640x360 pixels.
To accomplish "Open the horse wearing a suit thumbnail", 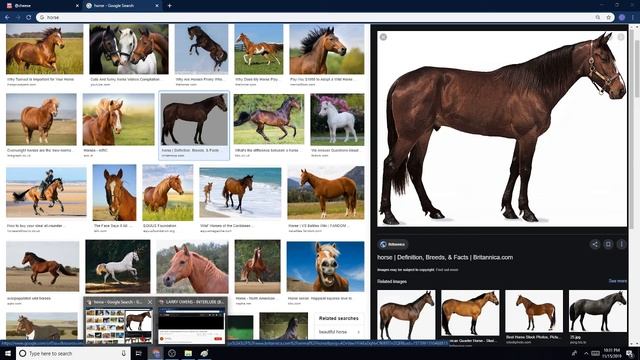I will [42, 326].
